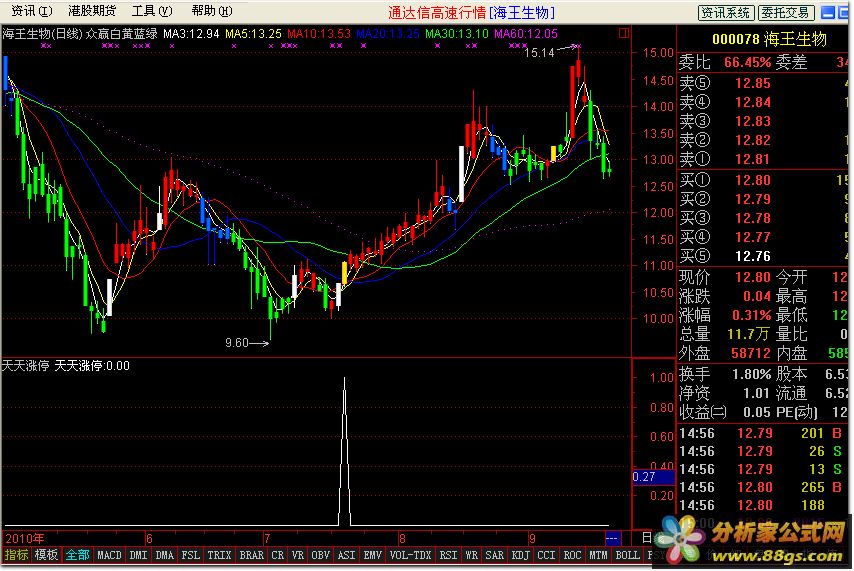The image size is (854, 571).
Task: Switch to the OBV indicator tab
Action: (320, 555)
